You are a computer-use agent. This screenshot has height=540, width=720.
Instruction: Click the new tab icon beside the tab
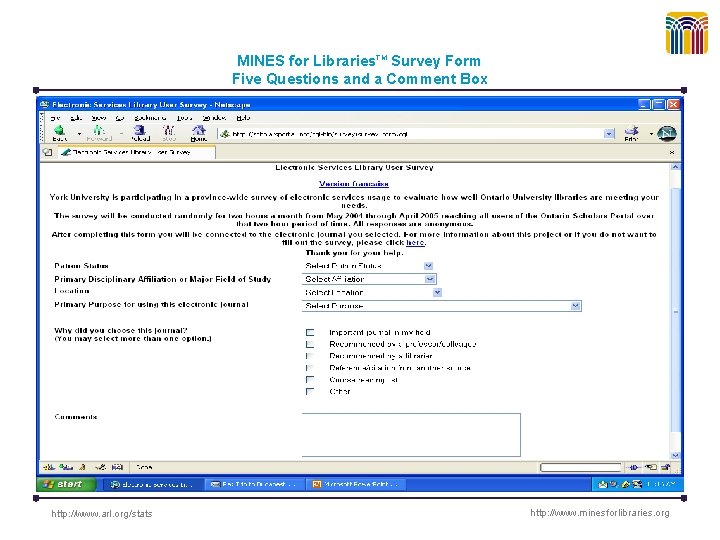coord(47,152)
